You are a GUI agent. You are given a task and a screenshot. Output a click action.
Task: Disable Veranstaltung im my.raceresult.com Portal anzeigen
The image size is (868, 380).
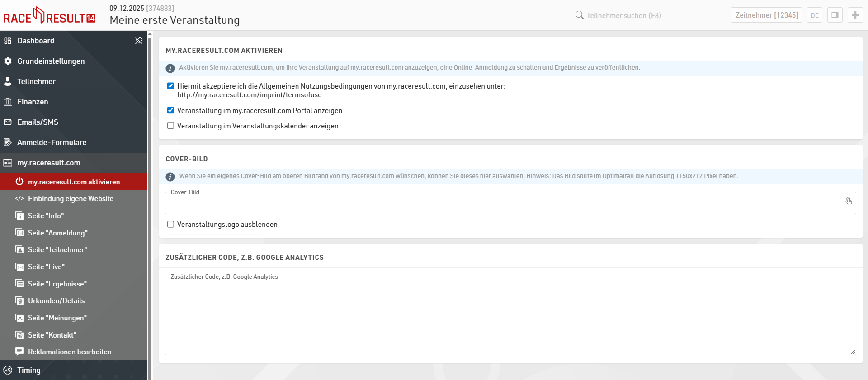[170, 110]
